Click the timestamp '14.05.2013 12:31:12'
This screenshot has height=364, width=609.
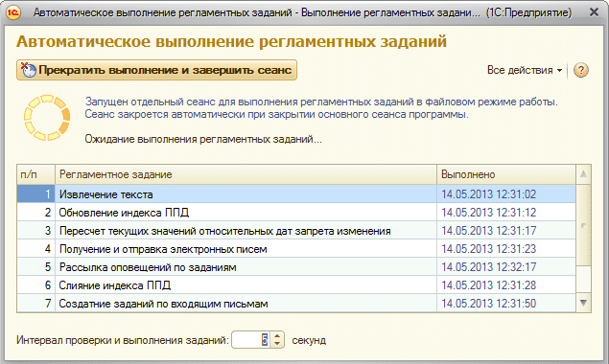(488, 213)
